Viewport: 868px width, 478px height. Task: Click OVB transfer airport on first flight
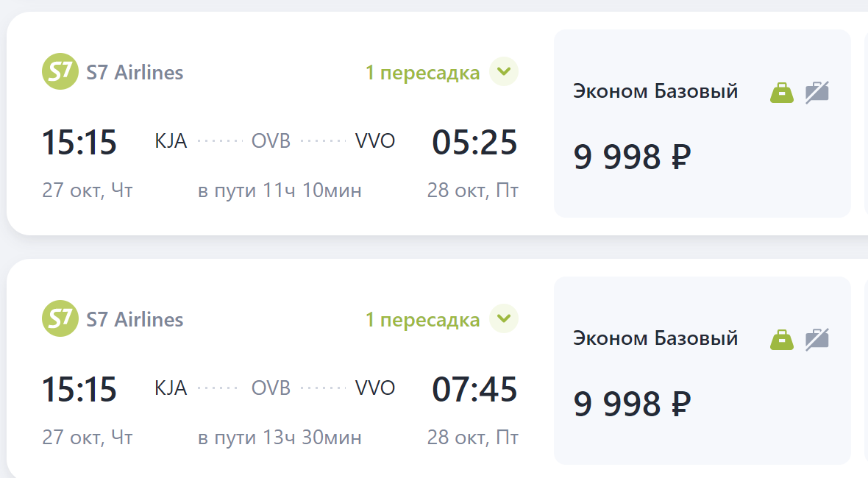(271, 141)
